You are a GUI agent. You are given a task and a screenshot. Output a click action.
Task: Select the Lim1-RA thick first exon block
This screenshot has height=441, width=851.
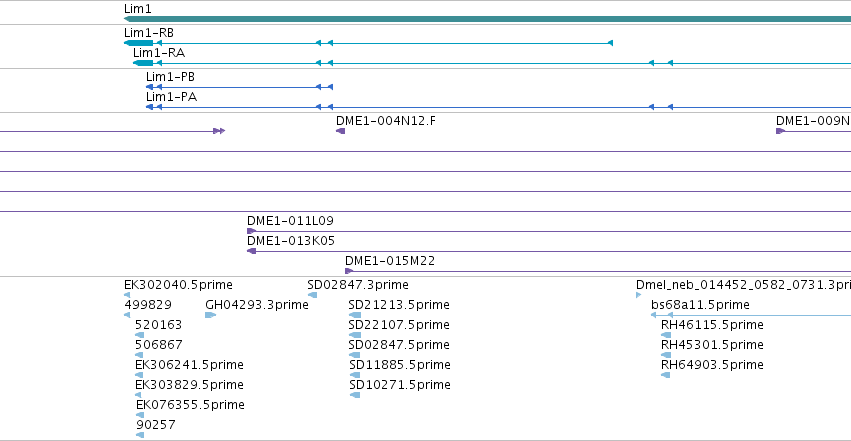click(x=143, y=63)
